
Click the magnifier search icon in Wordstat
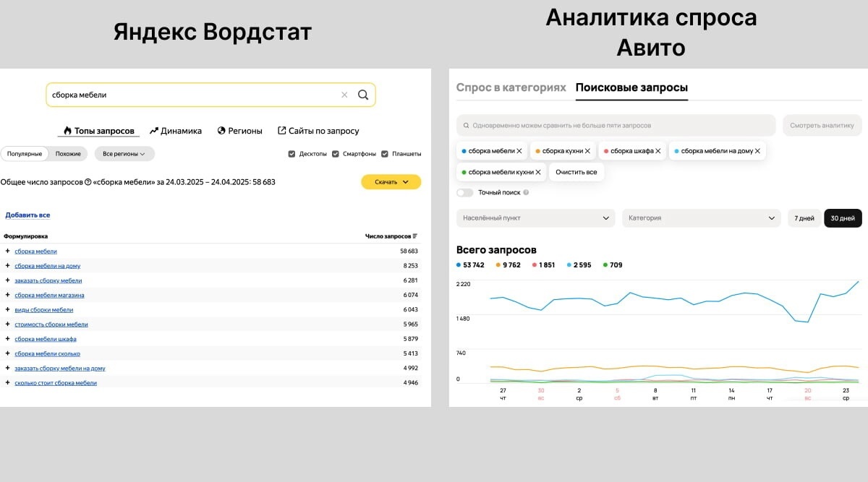[x=363, y=95]
